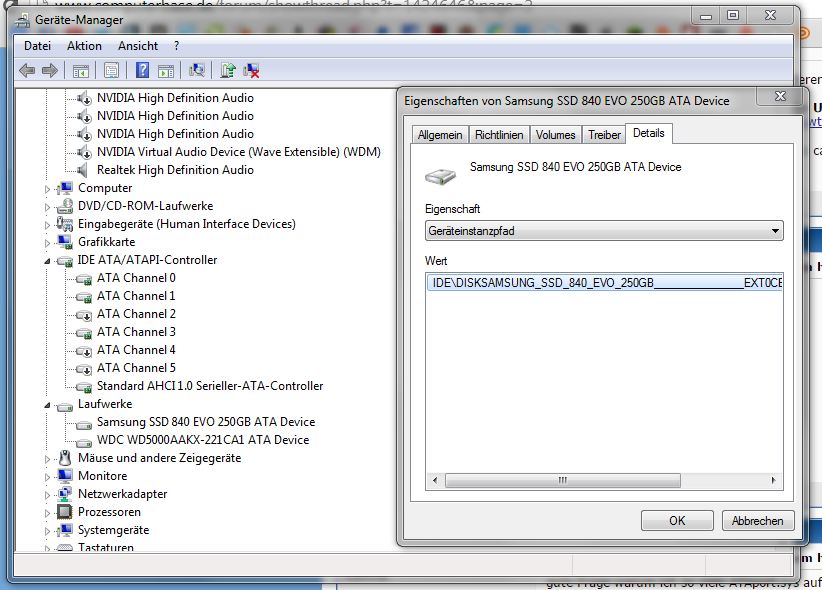Click the OK button
Screen dimensions: 822x590
(x=677, y=520)
